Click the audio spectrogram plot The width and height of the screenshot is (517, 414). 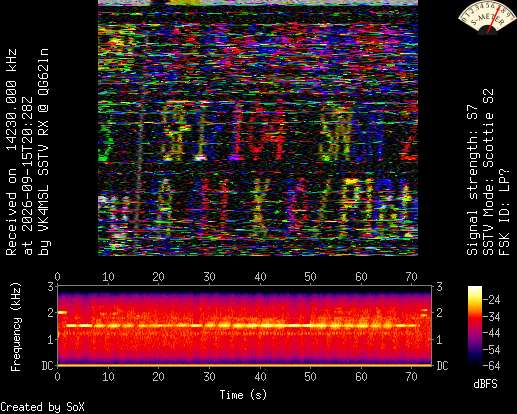pos(245,325)
